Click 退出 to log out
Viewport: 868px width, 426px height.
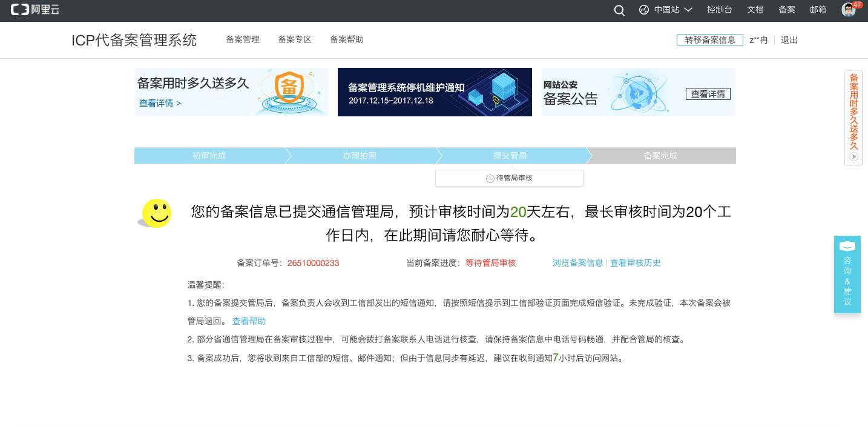(789, 40)
